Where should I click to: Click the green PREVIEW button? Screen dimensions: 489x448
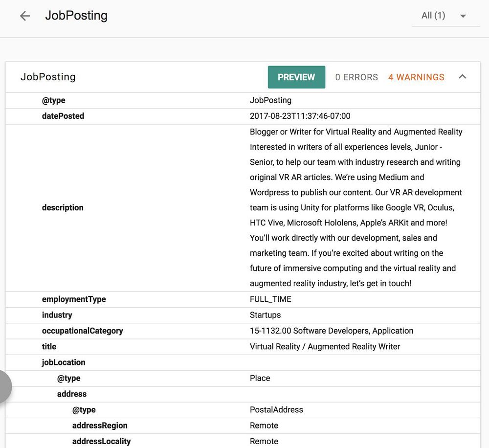click(x=296, y=77)
